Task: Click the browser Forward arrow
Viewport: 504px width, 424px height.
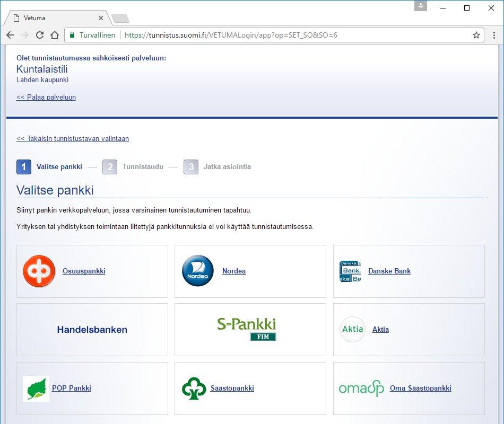Action: (x=25, y=35)
